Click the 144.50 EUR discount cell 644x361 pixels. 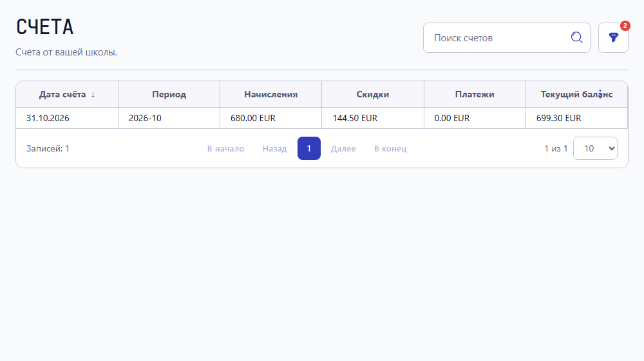click(x=372, y=118)
